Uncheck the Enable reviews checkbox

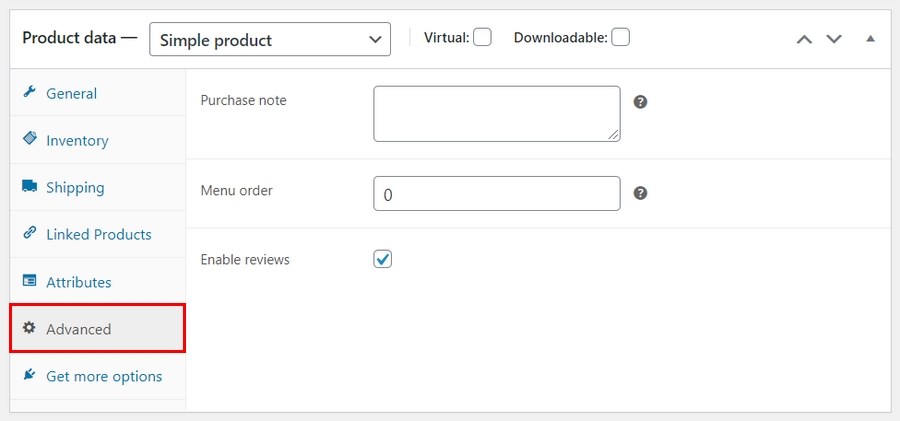[x=383, y=259]
